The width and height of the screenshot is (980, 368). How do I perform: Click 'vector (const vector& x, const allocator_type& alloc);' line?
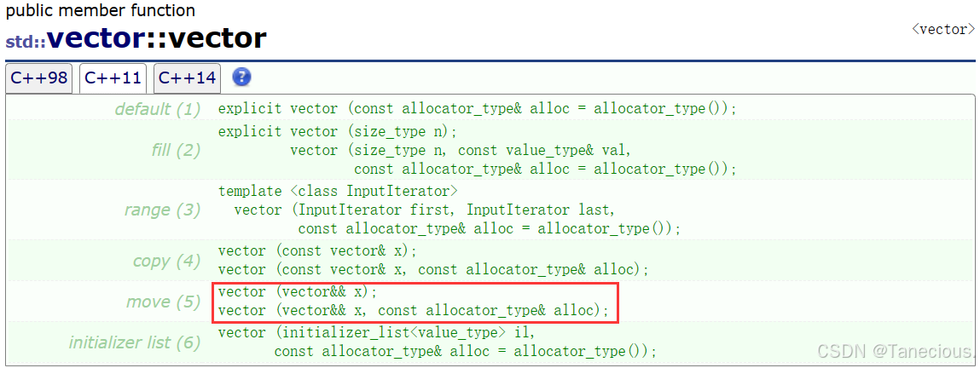pyautogui.click(x=434, y=269)
